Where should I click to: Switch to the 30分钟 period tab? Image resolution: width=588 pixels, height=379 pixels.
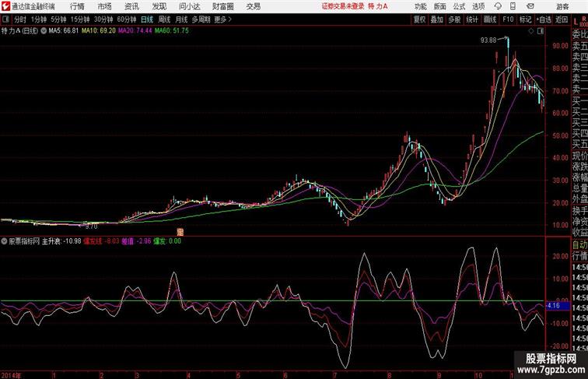(103, 19)
